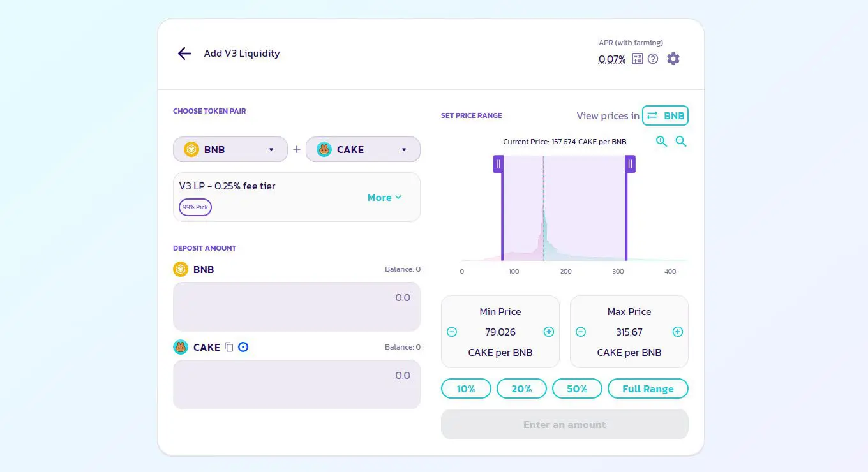Decrease the Min Price with minus icon
Image resolution: width=868 pixels, height=472 pixels.
pyautogui.click(x=452, y=332)
